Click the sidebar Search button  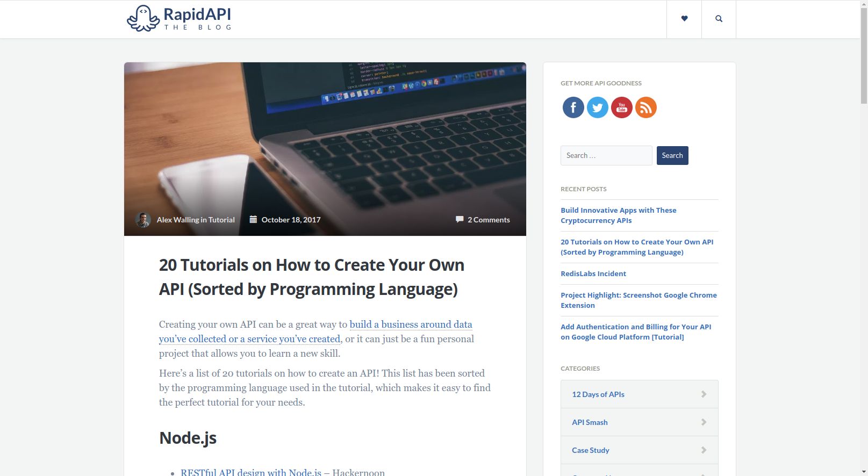click(x=672, y=155)
